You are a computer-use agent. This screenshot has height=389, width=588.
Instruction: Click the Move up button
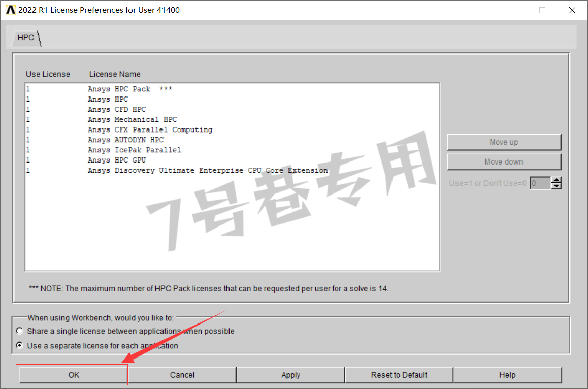(x=504, y=142)
